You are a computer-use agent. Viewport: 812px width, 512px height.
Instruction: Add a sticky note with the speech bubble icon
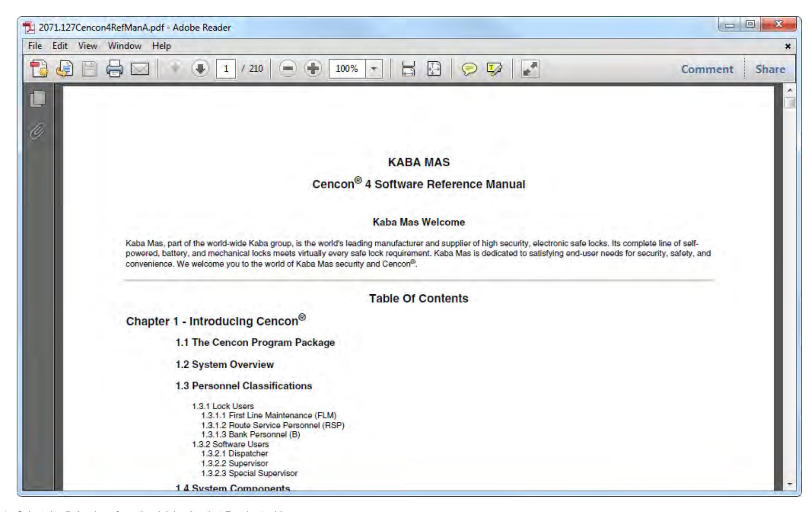(468, 69)
